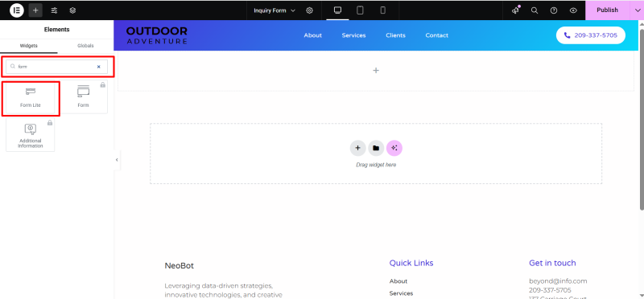This screenshot has height=299, width=644.
Task: Click the pink AI sparkle button
Action: (x=394, y=148)
